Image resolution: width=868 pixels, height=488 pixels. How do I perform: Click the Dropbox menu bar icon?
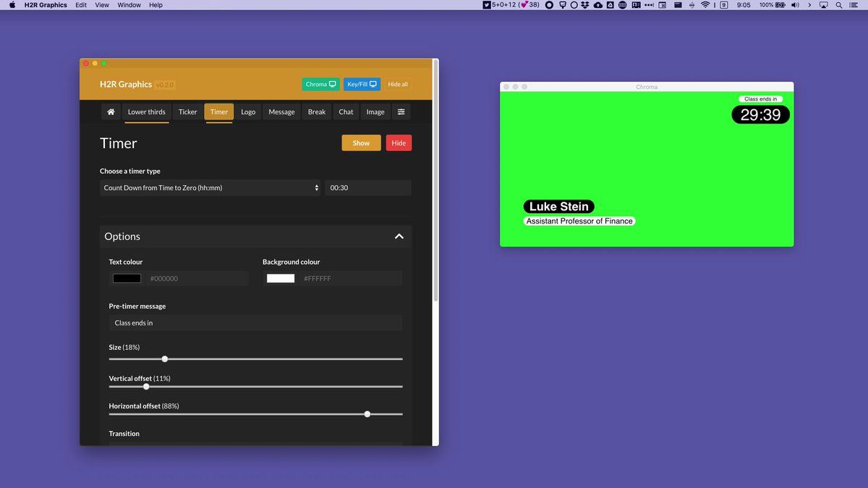click(x=585, y=5)
